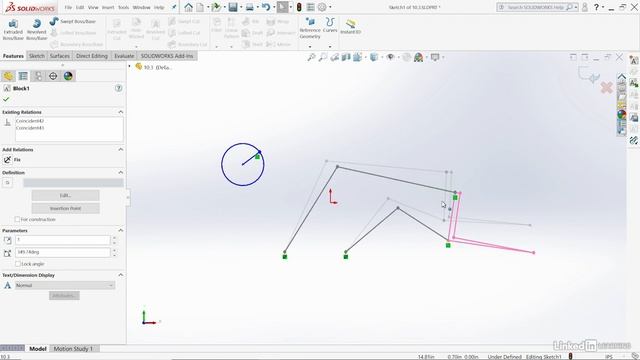Screen dimensions: 640x360
Task: Open the ConfigurationManager tab
Action: [38, 76]
